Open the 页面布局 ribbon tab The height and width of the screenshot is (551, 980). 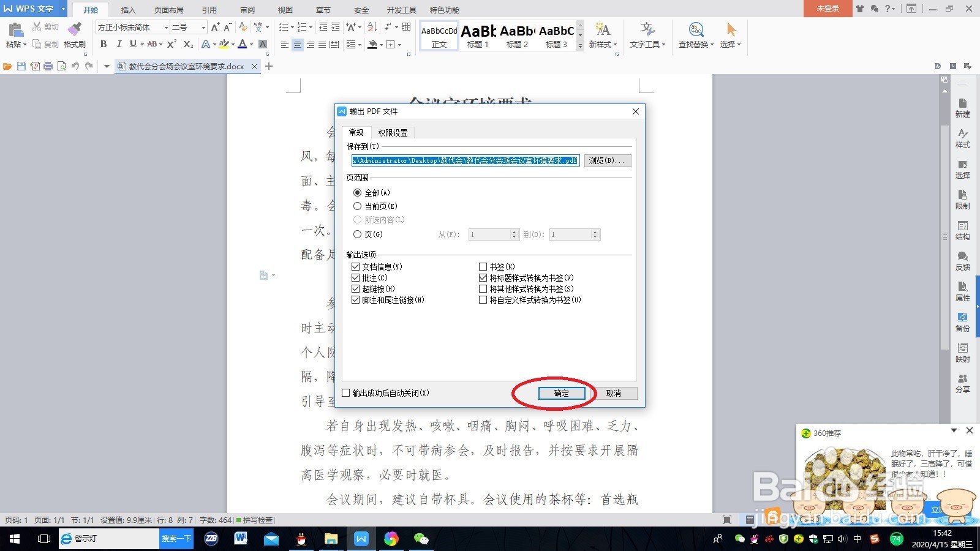[x=168, y=10]
